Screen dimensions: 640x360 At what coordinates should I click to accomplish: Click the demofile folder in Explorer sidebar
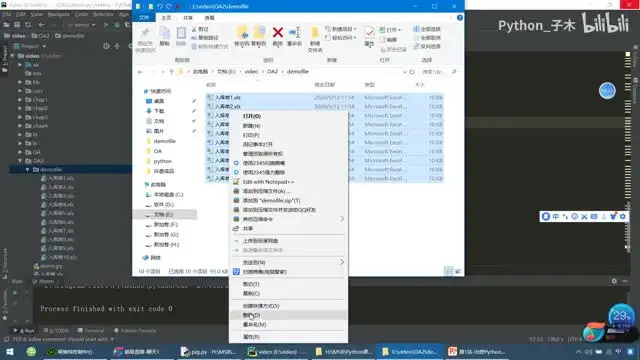[x=164, y=141]
